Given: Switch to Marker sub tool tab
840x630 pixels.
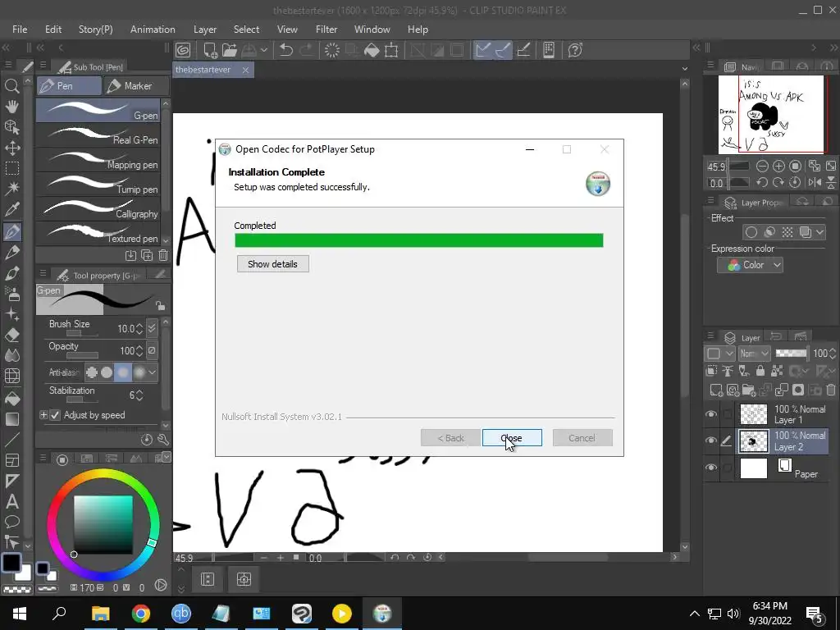Looking at the screenshot, I should click(x=136, y=85).
